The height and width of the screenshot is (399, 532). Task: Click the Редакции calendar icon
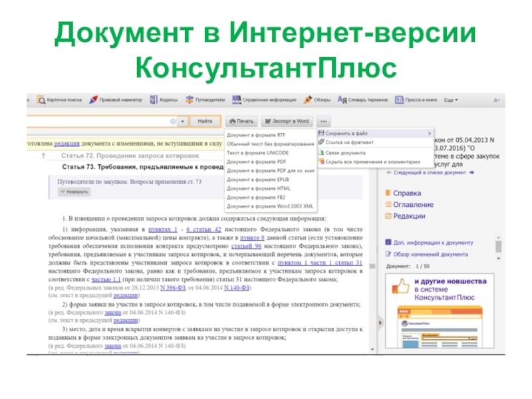(x=388, y=215)
